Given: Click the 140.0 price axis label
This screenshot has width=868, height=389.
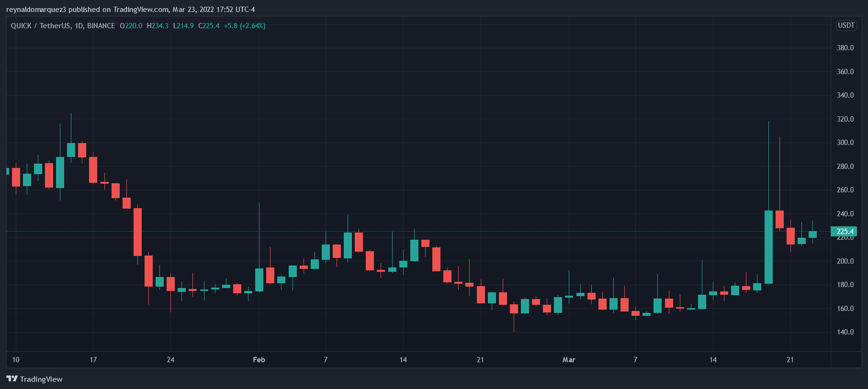Looking at the screenshot, I should 845,332.
